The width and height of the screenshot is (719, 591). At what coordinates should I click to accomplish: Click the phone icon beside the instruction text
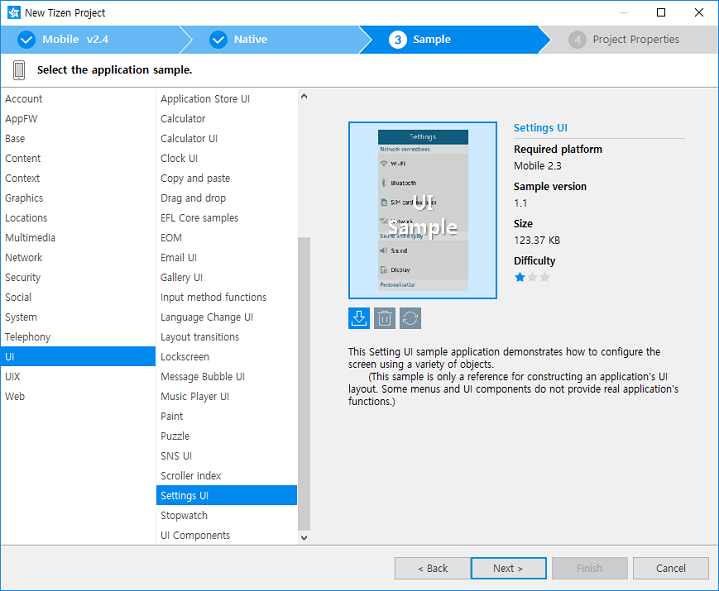(19, 70)
